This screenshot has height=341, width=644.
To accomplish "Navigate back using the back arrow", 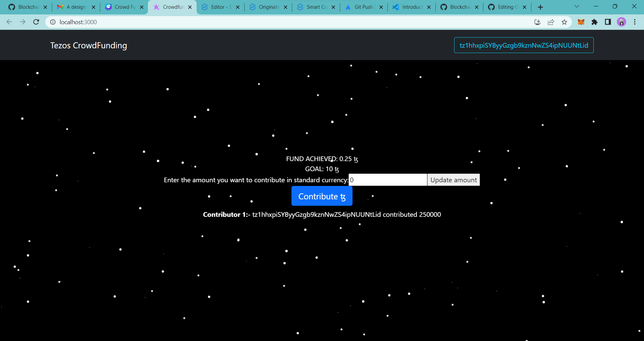I will 9,22.
